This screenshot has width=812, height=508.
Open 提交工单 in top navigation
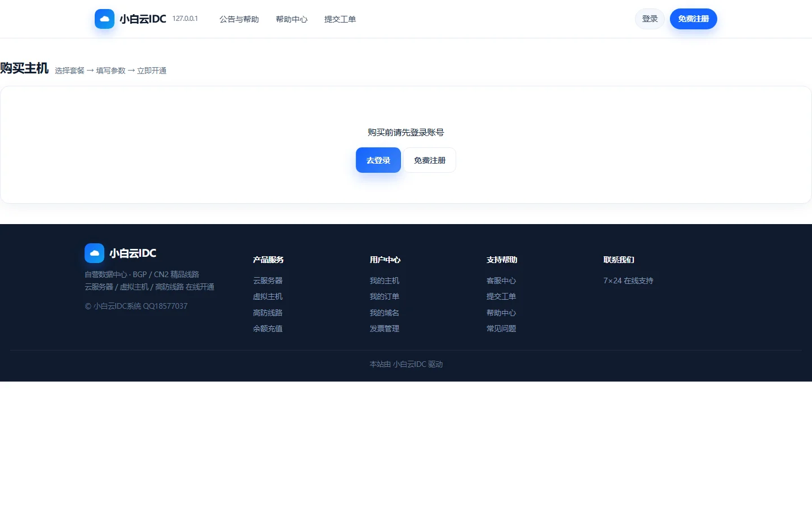[340, 19]
